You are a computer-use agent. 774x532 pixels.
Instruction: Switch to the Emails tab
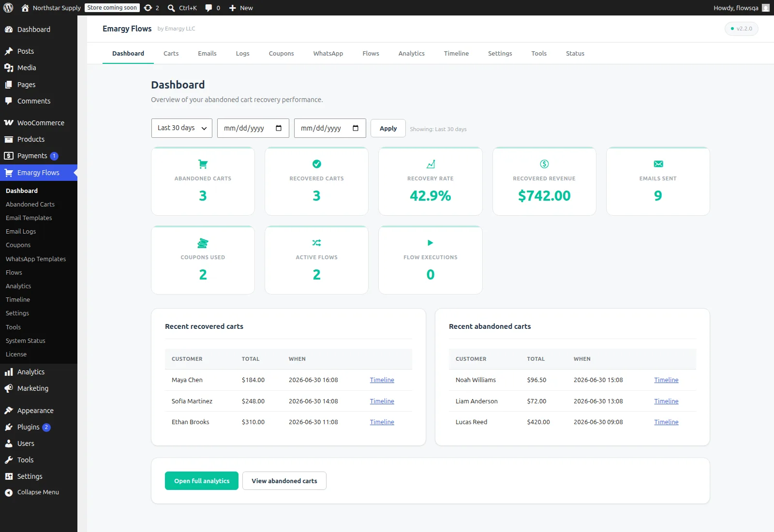(207, 53)
